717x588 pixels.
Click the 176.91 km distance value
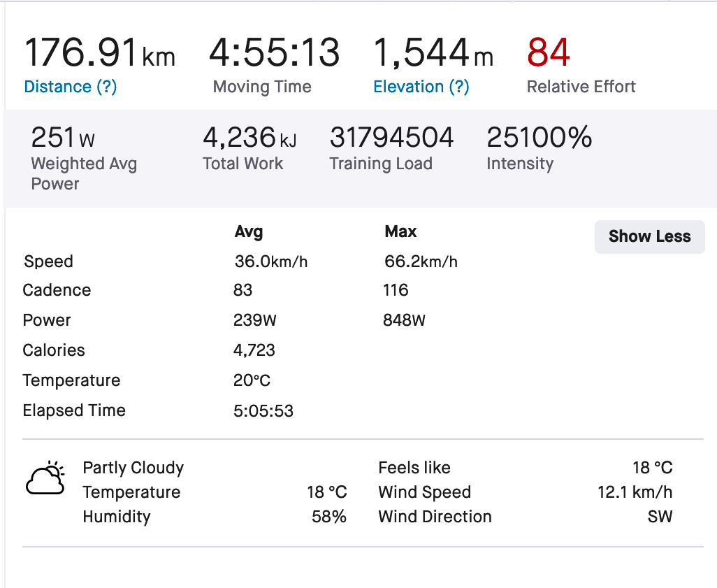pyautogui.click(x=99, y=53)
